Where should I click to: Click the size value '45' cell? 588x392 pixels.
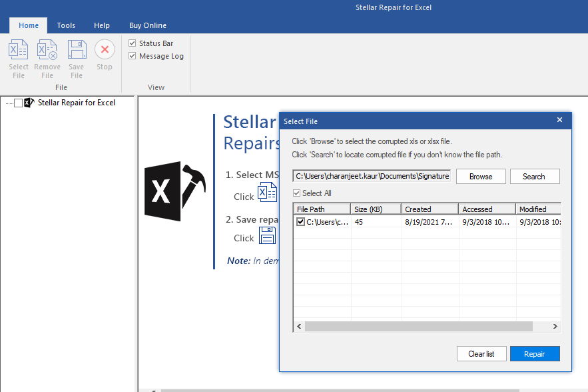click(359, 222)
